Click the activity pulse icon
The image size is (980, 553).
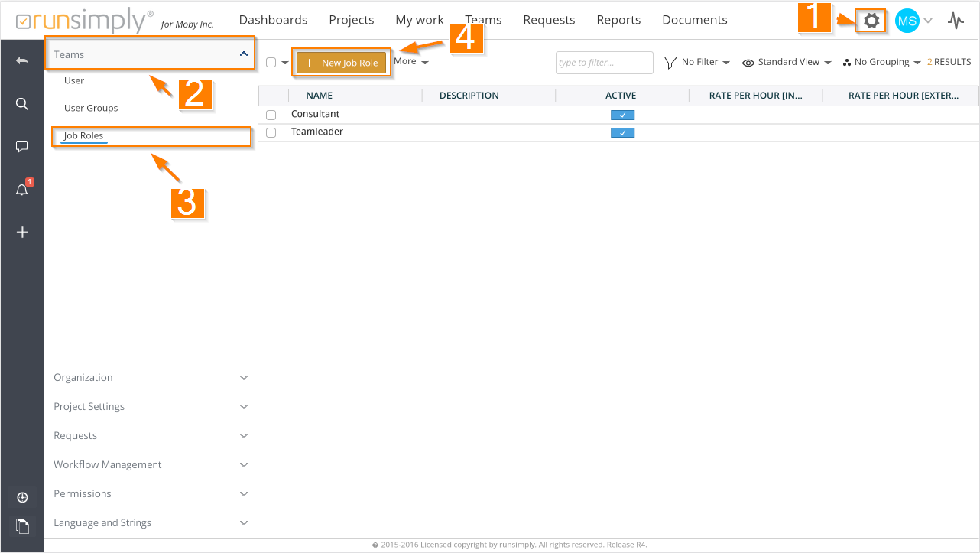pos(956,21)
